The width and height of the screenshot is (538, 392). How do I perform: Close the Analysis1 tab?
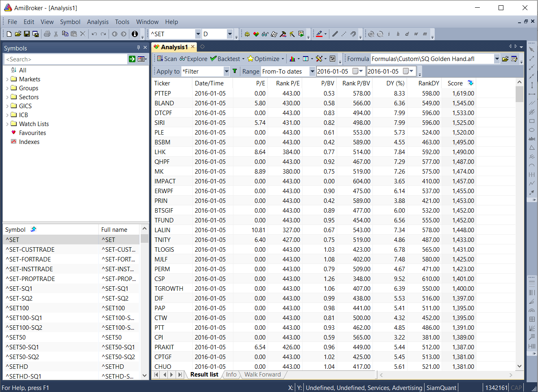193,47
